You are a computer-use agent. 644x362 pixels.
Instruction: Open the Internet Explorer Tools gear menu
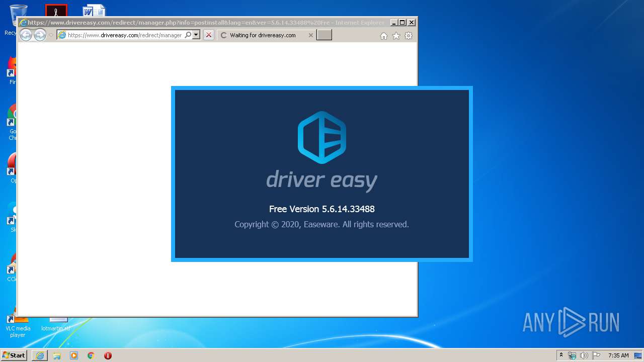pos(409,36)
